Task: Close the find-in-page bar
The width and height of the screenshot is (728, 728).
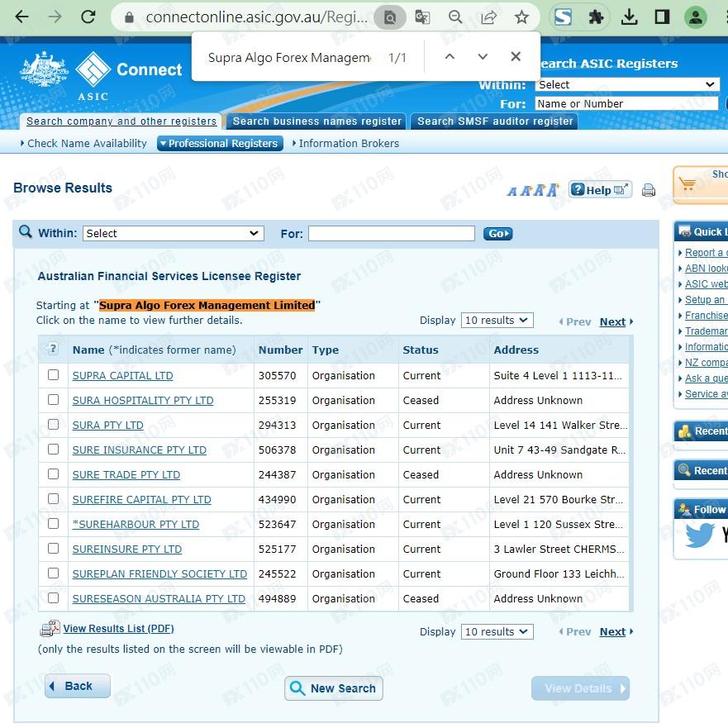Action: pyautogui.click(x=516, y=57)
